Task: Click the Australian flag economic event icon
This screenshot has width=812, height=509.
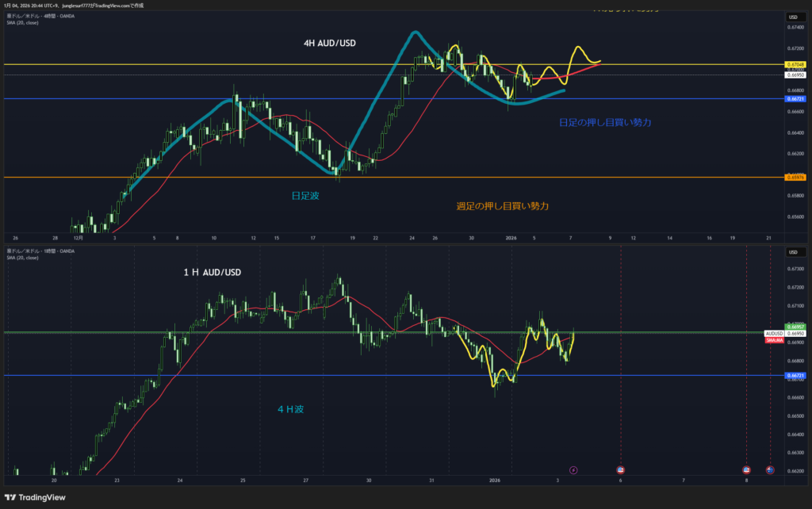Action: pos(769,470)
